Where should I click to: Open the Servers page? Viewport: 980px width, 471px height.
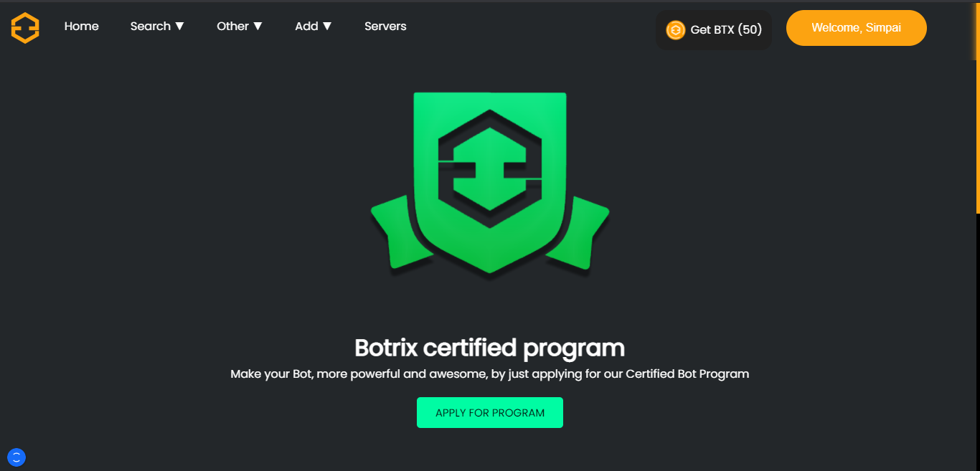tap(385, 27)
